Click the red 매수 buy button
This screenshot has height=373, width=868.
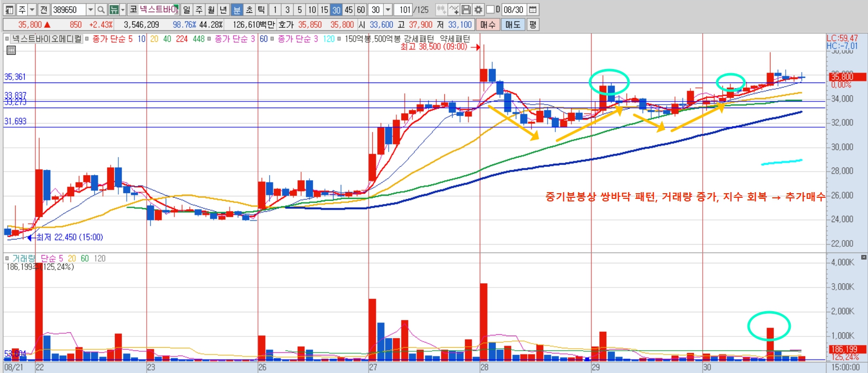488,24
